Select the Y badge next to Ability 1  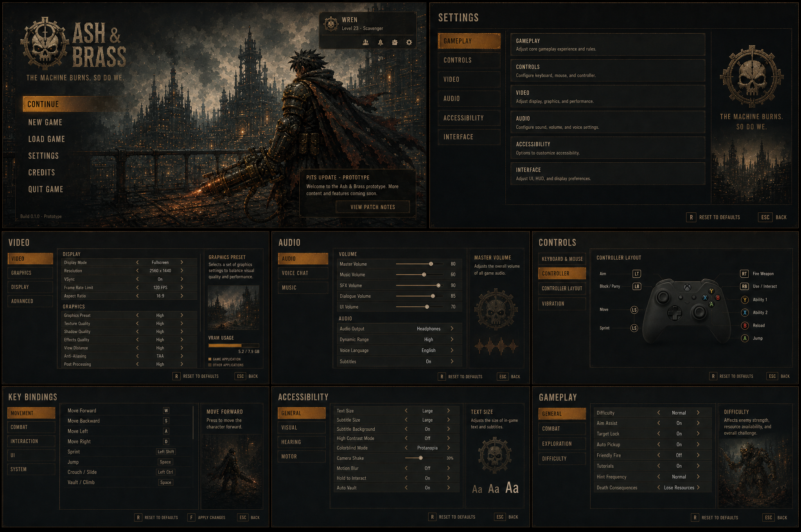coord(745,300)
